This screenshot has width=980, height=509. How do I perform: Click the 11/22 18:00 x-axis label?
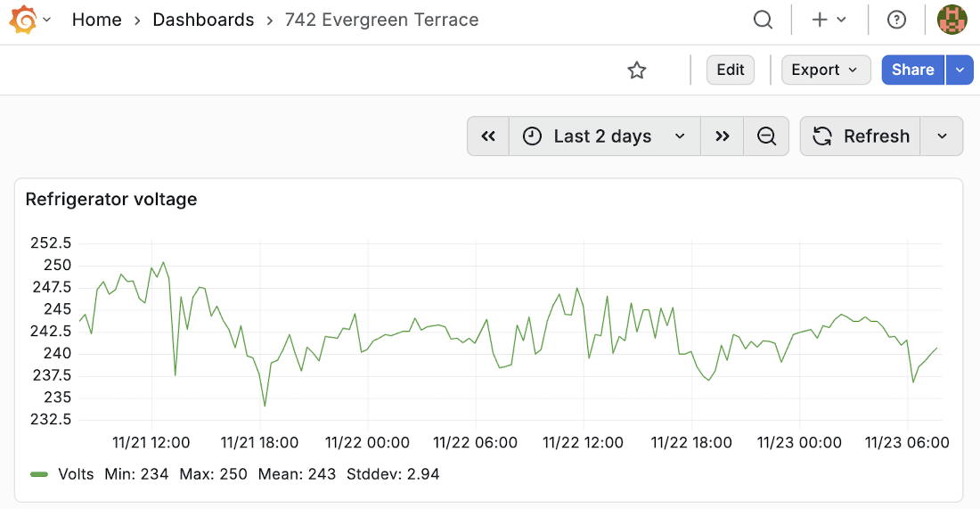(691, 443)
